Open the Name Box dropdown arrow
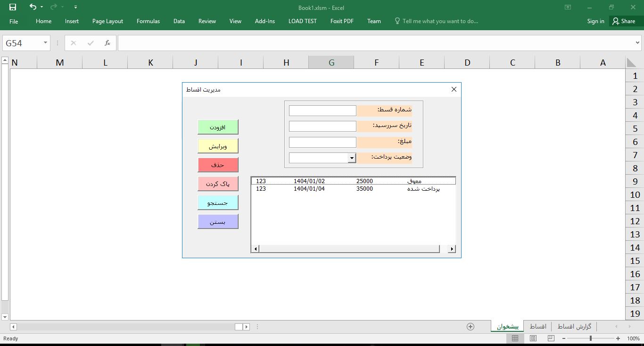This screenshot has height=346, width=644. pos(46,43)
